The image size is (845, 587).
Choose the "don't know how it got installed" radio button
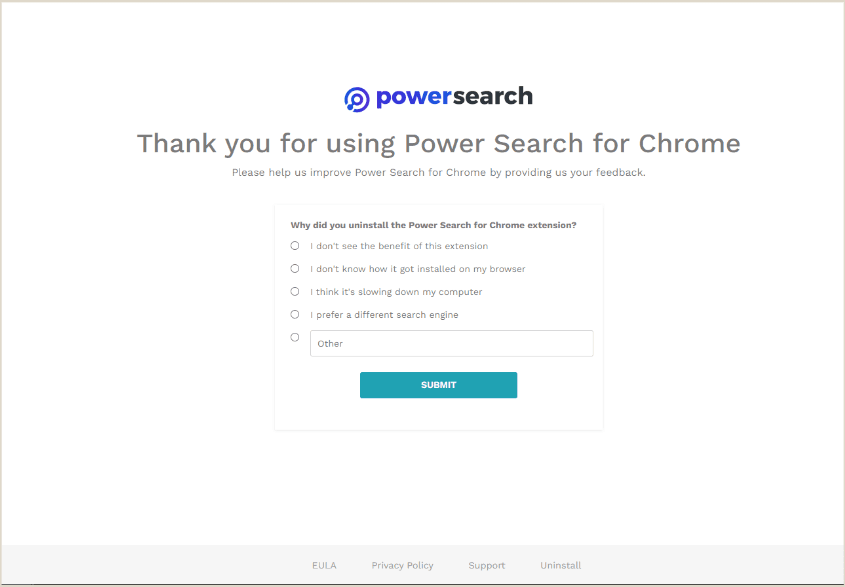point(295,268)
